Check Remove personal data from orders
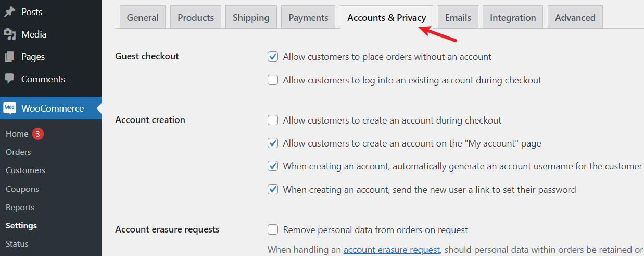Image resolution: width=644 pixels, height=256 pixels. (273, 229)
